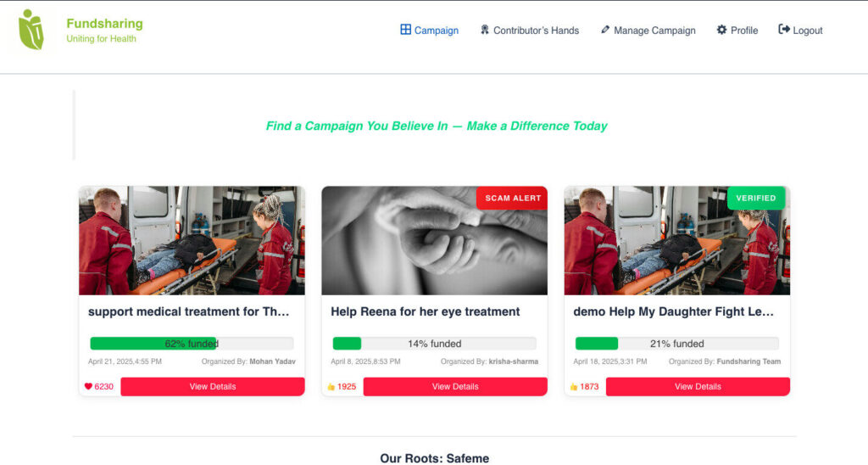Viewport: 868px width, 465px height.
Task: Open the Contributor's Hands menu item
Action: (x=536, y=31)
